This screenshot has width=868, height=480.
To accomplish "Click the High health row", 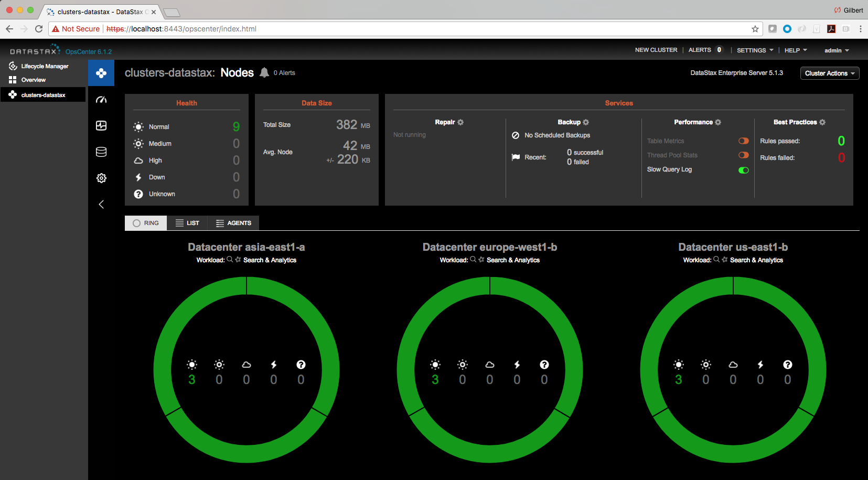I will 187,160.
